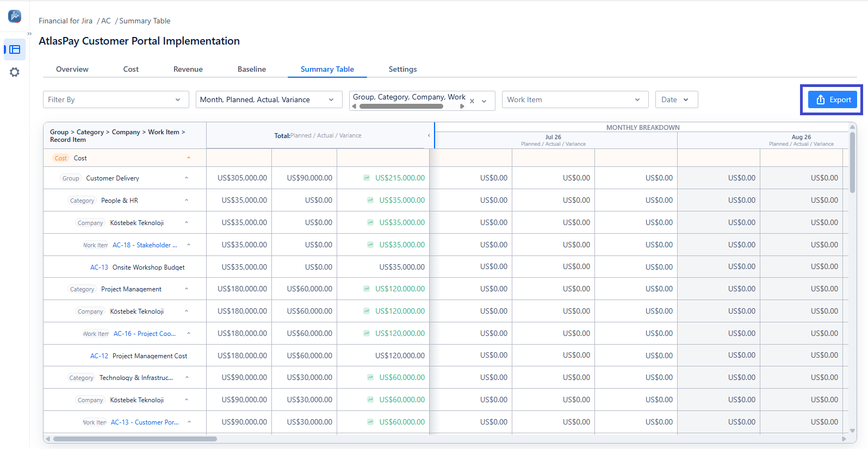
Task: Collapse the Total column using its left arrow
Action: [429, 135]
